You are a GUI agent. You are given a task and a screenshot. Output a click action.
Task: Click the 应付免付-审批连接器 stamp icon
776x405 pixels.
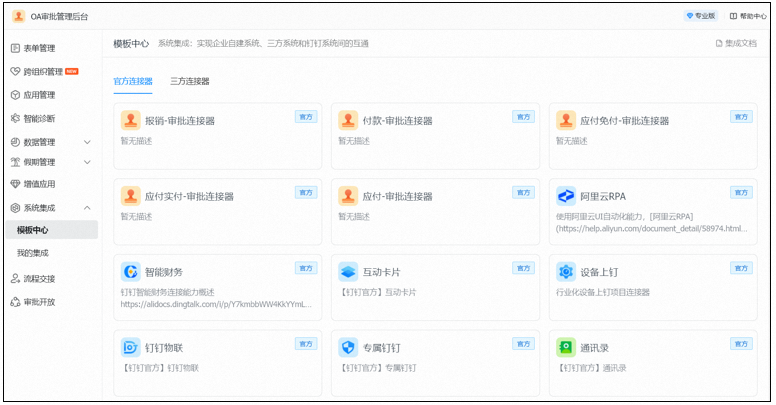point(566,120)
